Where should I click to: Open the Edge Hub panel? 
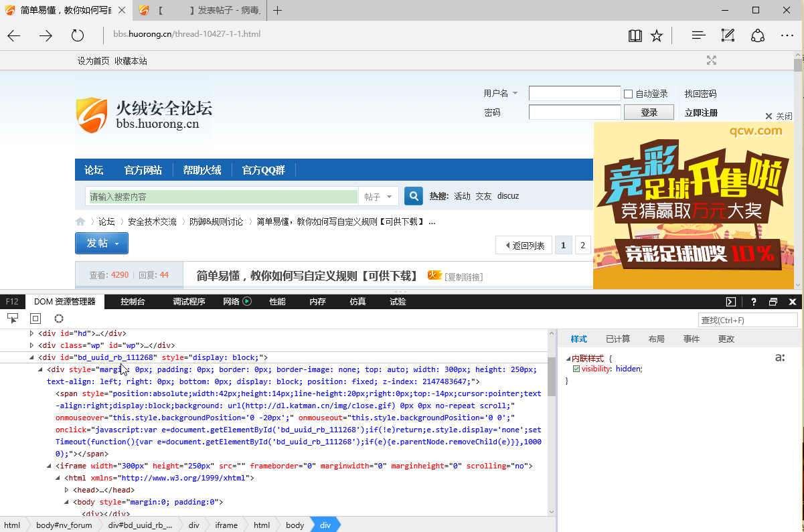[x=698, y=36]
